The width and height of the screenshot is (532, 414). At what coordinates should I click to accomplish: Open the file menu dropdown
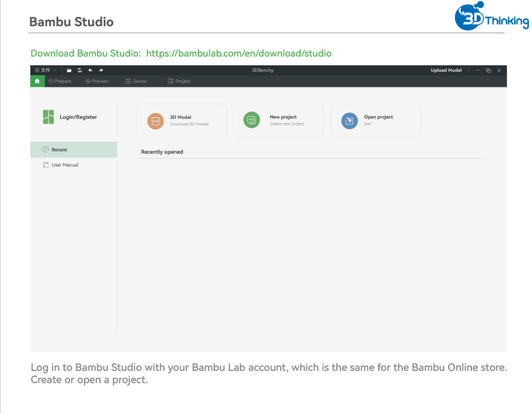click(46, 71)
